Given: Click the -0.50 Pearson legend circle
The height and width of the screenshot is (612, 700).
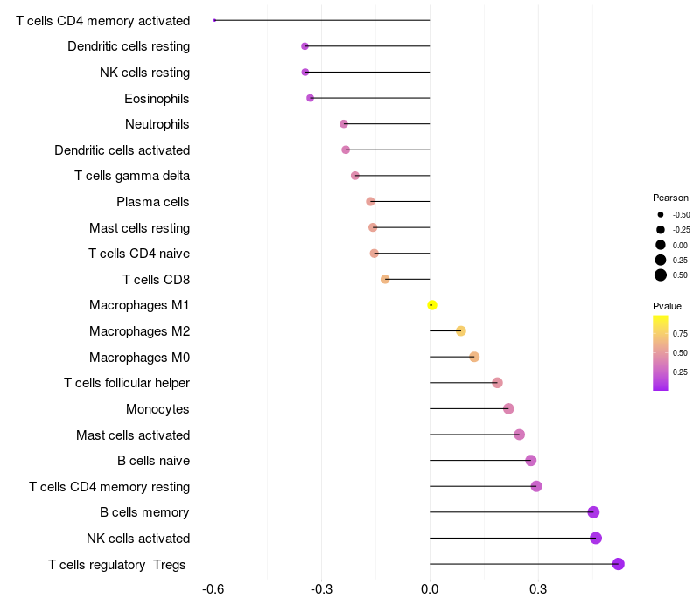Looking at the screenshot, I should 661,214.
